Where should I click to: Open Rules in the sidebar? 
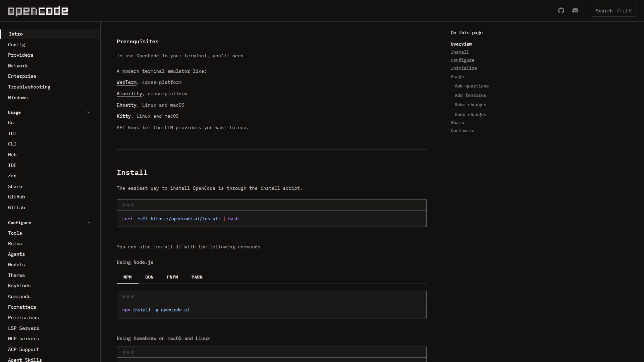(x=15, y=243)
